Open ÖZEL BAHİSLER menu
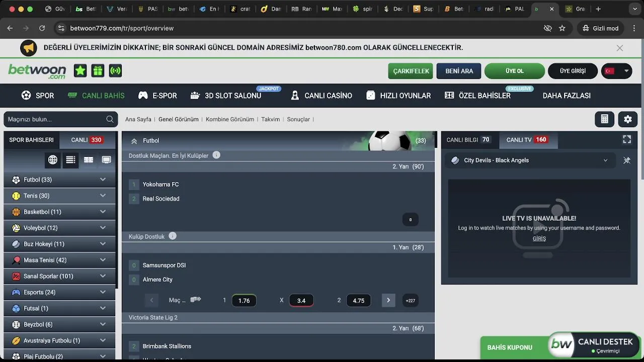Viewport: 644px width, 362px height. point(478,96)
